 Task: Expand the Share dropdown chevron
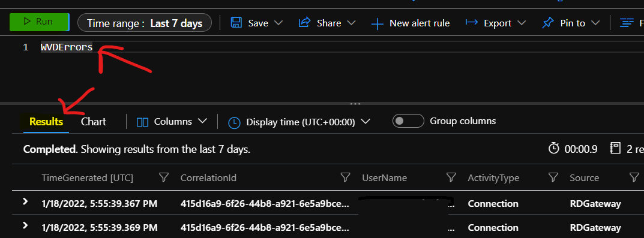tap(351, 23)
